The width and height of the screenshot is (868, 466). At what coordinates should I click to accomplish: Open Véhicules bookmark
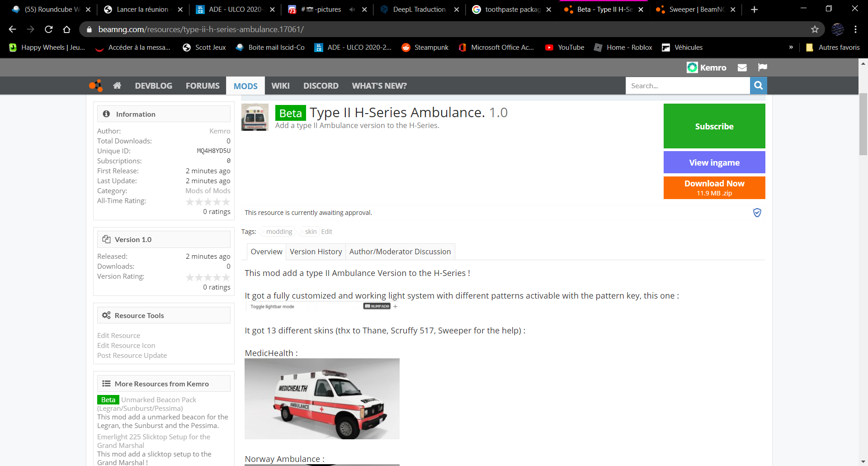tap(682, 47)
